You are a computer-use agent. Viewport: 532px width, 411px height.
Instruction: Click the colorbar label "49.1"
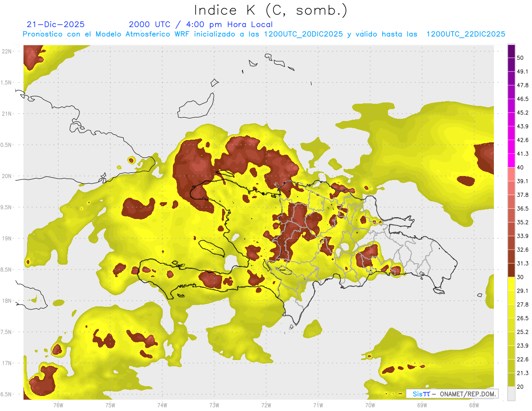(523, 71)
